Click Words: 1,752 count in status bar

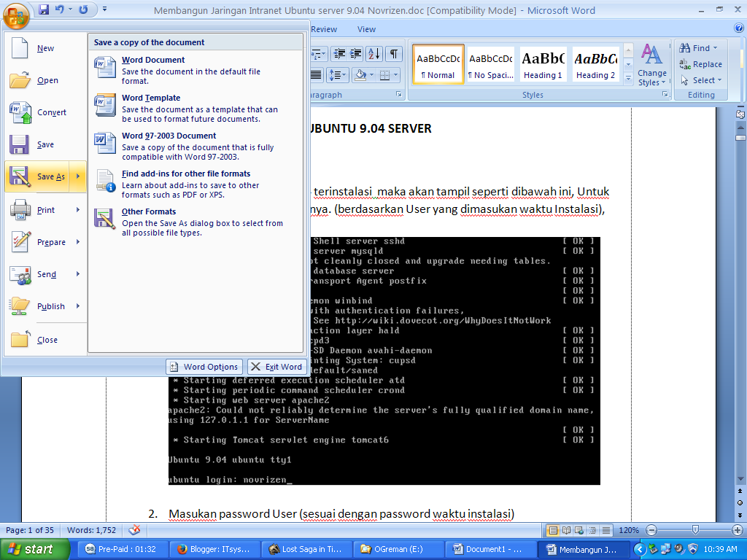[91, 530]
